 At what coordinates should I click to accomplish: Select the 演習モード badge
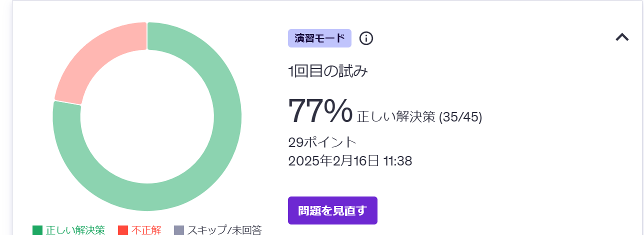point(319,38)
